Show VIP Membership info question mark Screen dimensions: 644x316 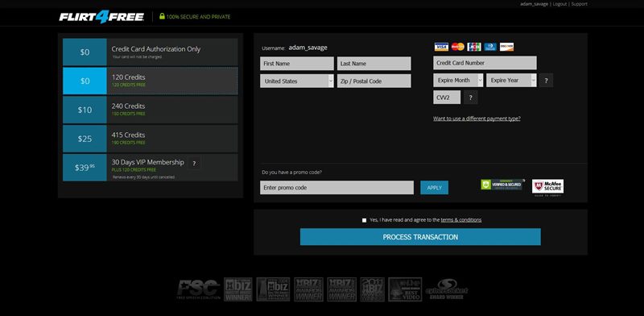pyautogui.click(x=194, y=164)
